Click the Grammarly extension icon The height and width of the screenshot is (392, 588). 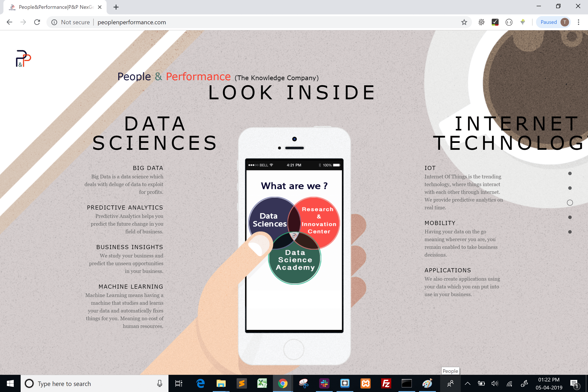pyautogui.click(x=494, y=22)
